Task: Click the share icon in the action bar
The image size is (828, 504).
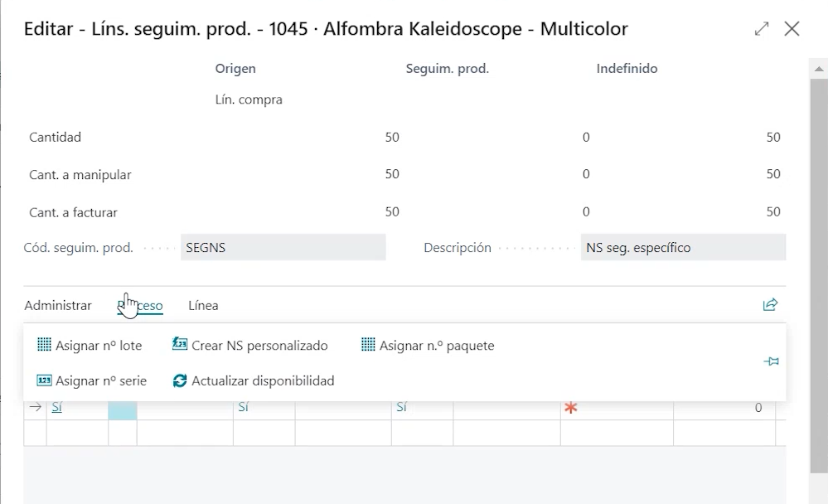Action: coord(770,305)
